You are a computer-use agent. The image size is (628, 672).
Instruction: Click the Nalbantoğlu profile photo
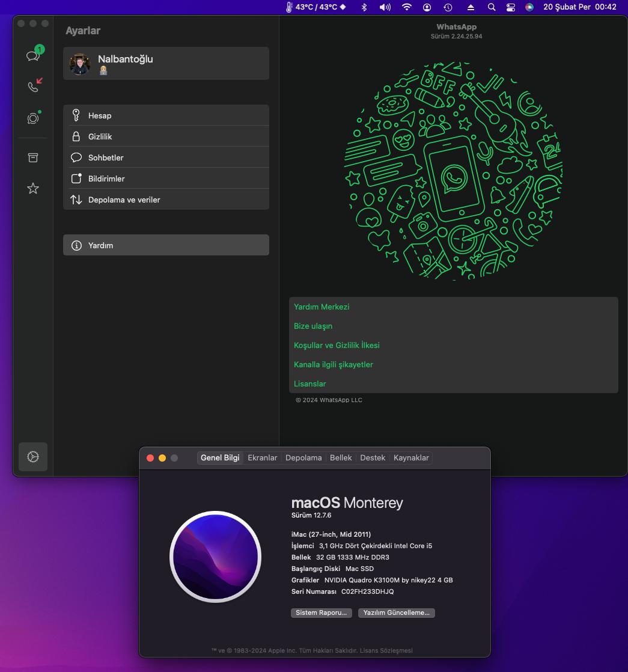pyautogui.click(x=80, y=64)
